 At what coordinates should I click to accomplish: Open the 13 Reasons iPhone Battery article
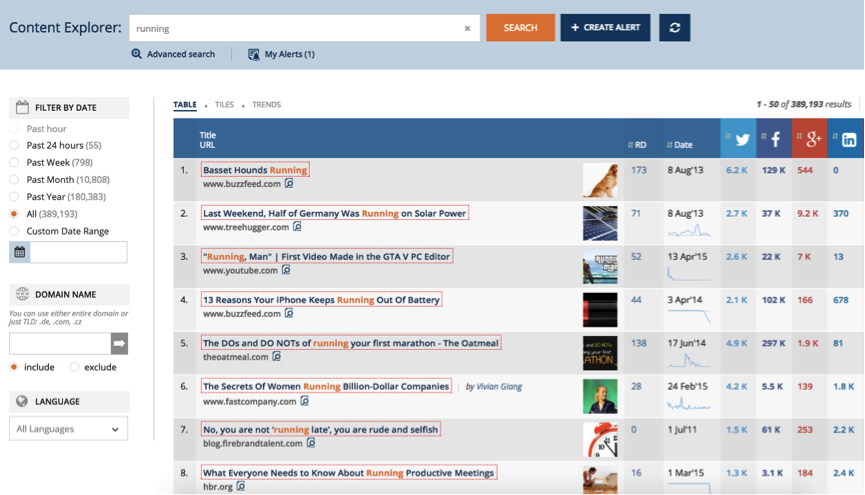[322, 300]
